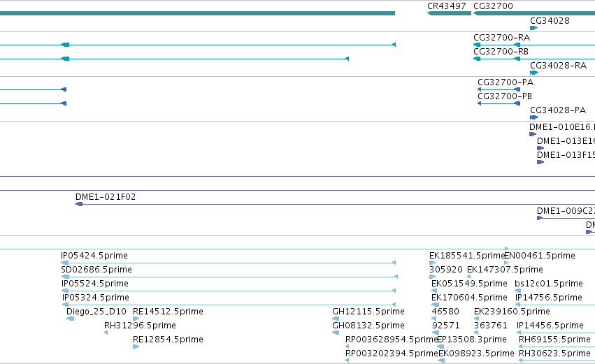Select the SD02686.5prime EST label
595x364 pixels.
coord(96,270)
